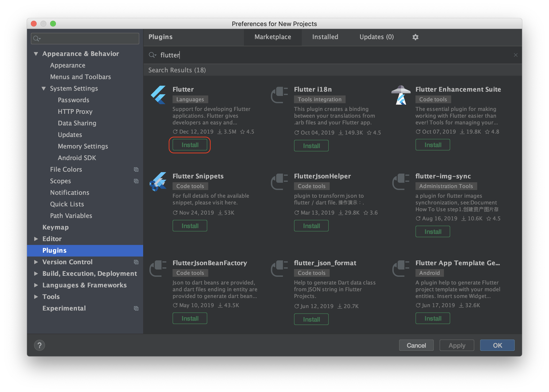Click the Flutter Enhancement Suite UFO icon
The image size is (549, 392).
click(401, 95)
